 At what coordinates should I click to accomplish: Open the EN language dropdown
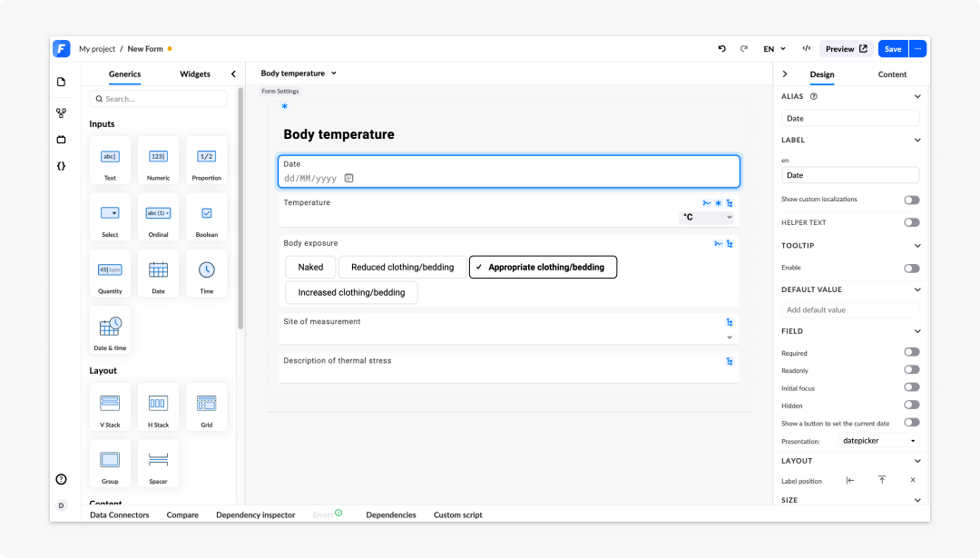click(x=774, y=49)
